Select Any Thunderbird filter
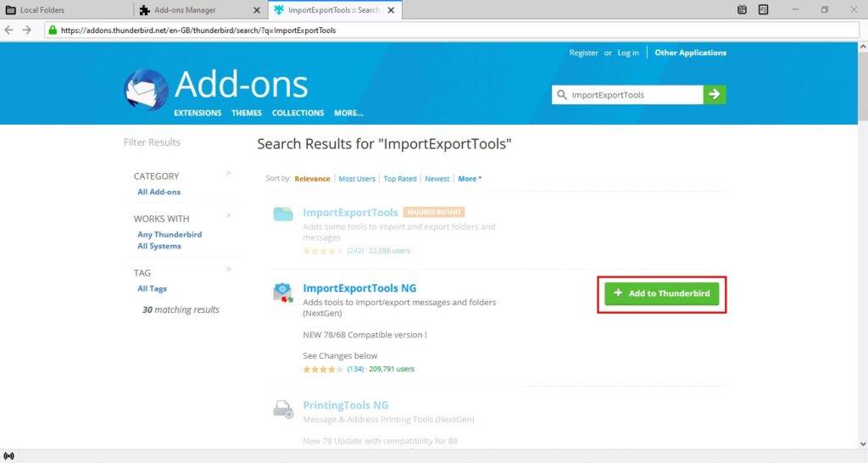This screenshot has width=868, height=463. [170, 235]
